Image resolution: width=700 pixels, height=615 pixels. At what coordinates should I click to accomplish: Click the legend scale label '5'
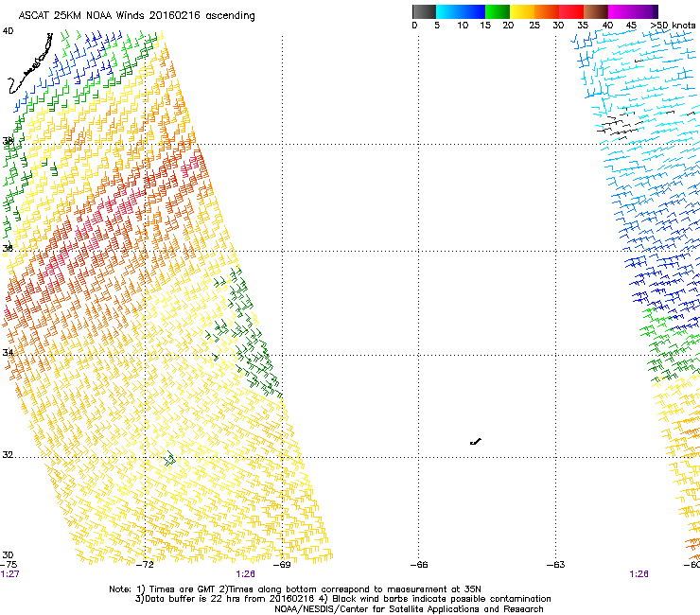tap(437, 26)
